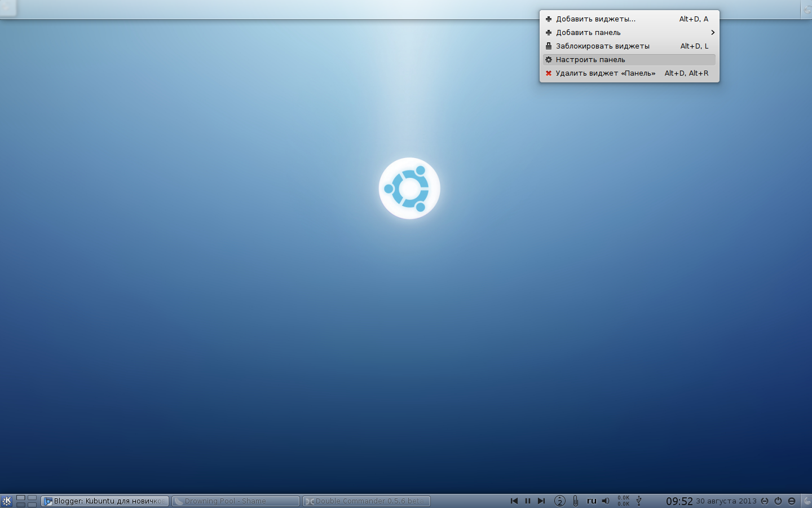The image size is (812, 508).
Task: Select Заблокировать виджеты menu item
Action: point(629,46)
